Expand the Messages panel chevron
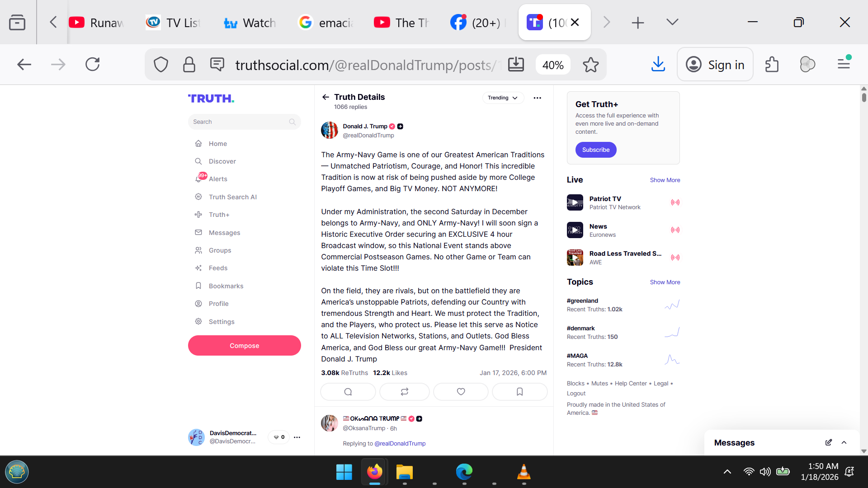Viewport: 868px width, 488px height. coord(844,442)
